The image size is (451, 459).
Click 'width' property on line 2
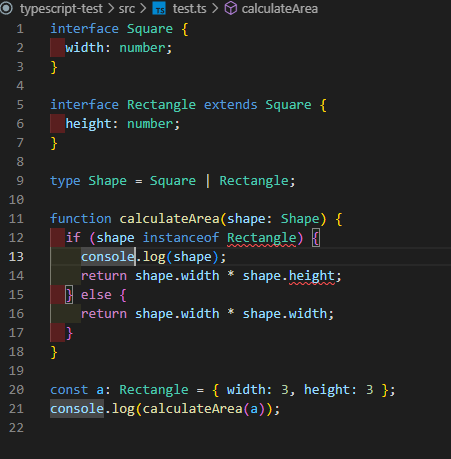85,48
